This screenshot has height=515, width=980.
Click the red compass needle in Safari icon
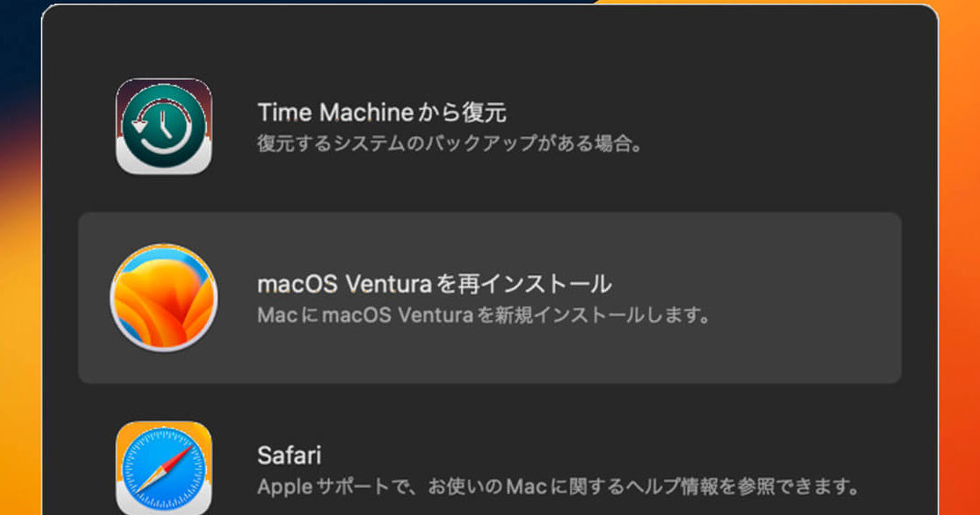[180, 454]
